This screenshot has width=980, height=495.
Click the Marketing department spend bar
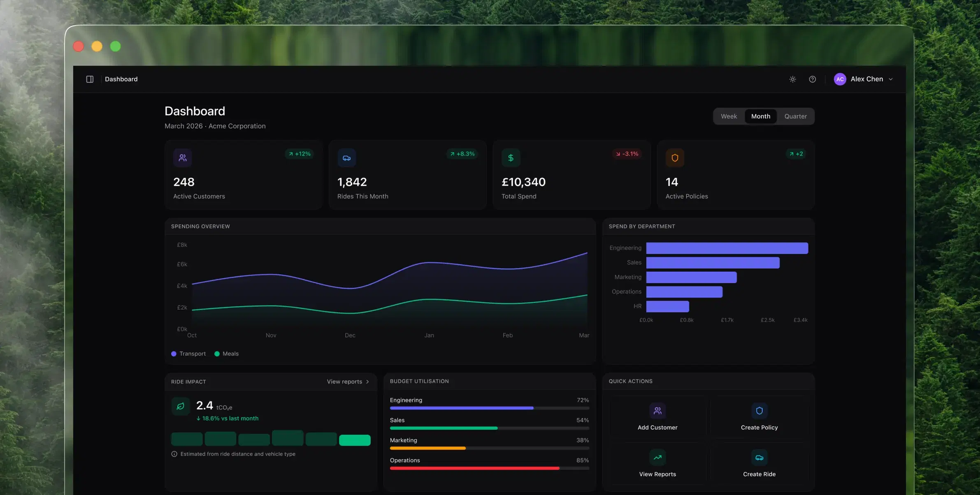pos(691,277)
